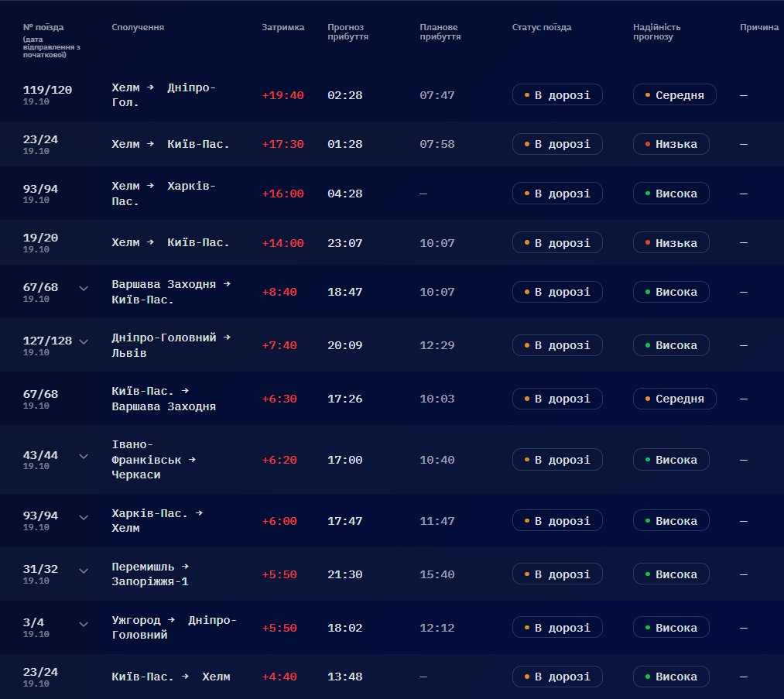The width and height of the screenshot is (784, 699).
Task: Click planned arrival time 15:40
Action: click(437, 574)
